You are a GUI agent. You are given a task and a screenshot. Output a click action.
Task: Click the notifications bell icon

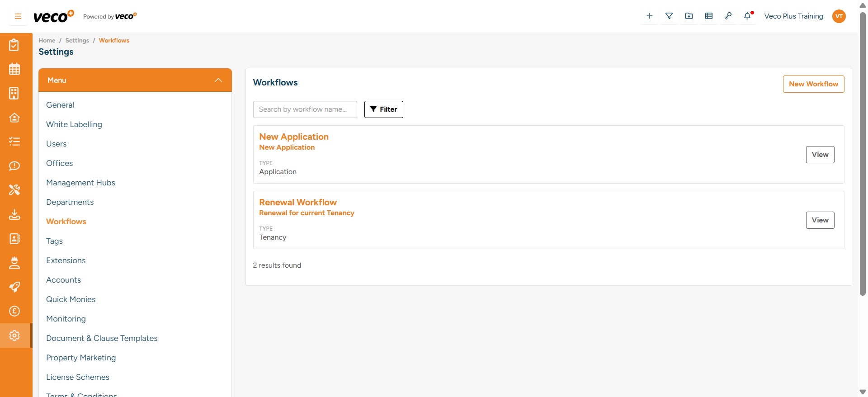tap(747, 16)
